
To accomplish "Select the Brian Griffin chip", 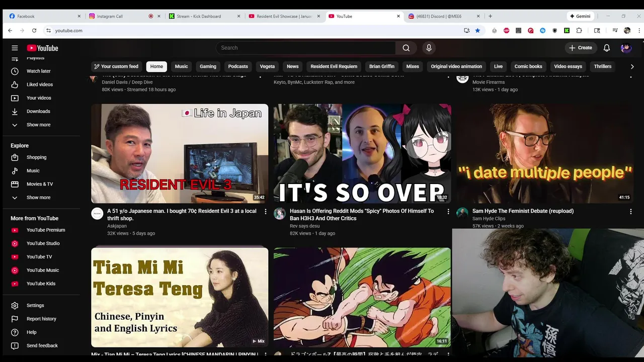I will pos(382,66).
